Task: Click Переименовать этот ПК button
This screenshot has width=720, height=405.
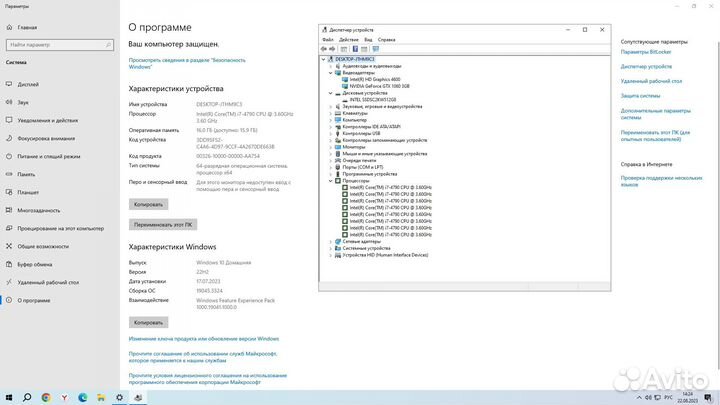Action: (163, 225)
